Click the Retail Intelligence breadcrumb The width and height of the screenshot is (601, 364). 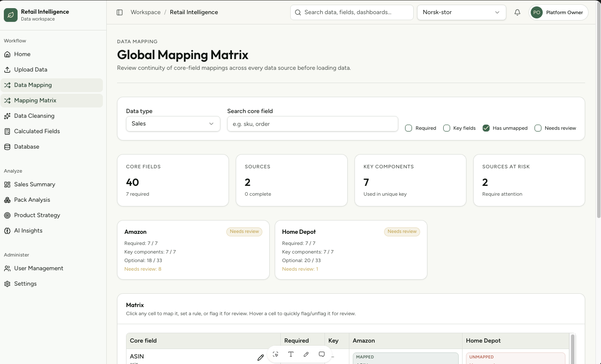pos(194,12)
